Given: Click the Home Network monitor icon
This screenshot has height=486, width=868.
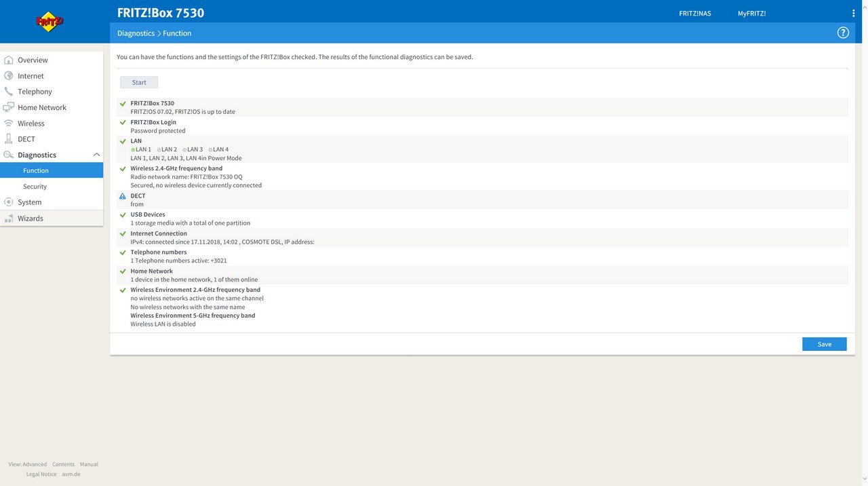Looking at the screenshot, I should coord(9,107).
